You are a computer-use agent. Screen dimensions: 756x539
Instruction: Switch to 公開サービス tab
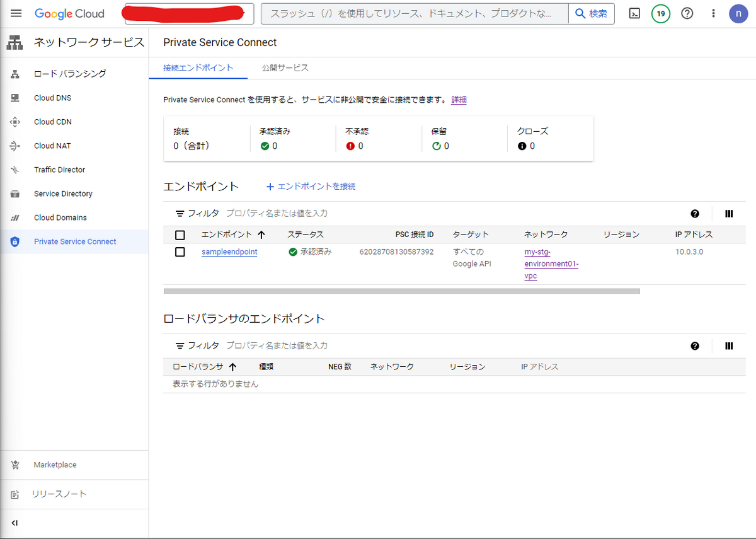[x=285, y=68]
